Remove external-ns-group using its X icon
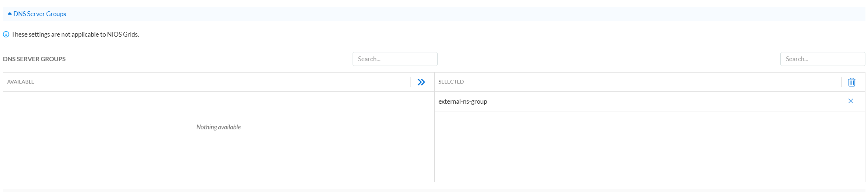 point(850,101)
